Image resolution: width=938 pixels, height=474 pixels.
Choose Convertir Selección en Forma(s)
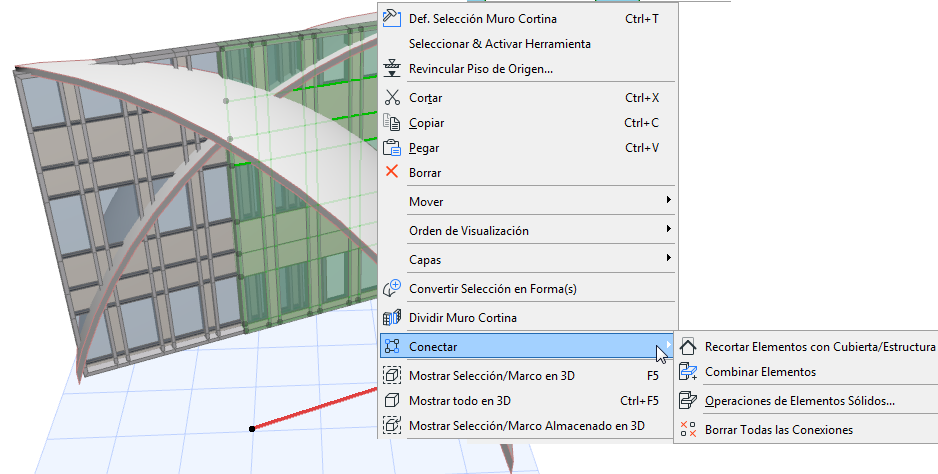click(528, 288)
